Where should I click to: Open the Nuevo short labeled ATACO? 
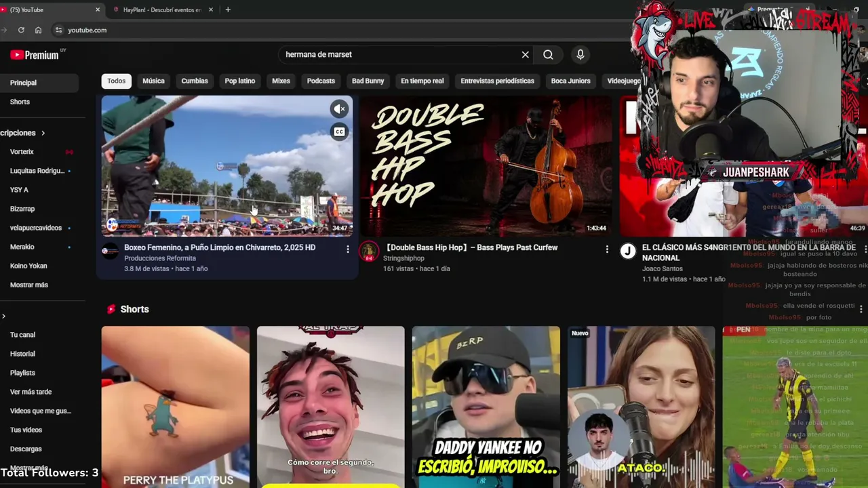[642, 407]
